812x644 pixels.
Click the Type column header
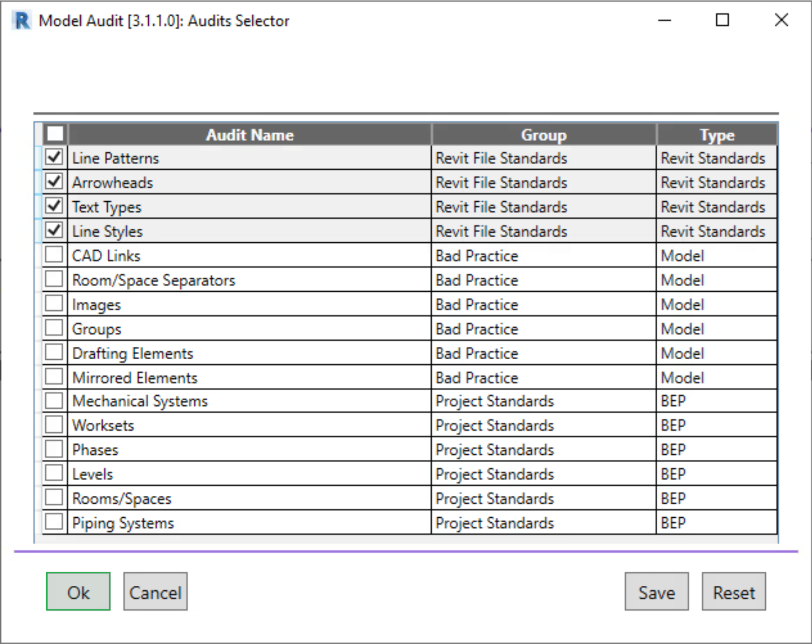(x=716, y=135)
